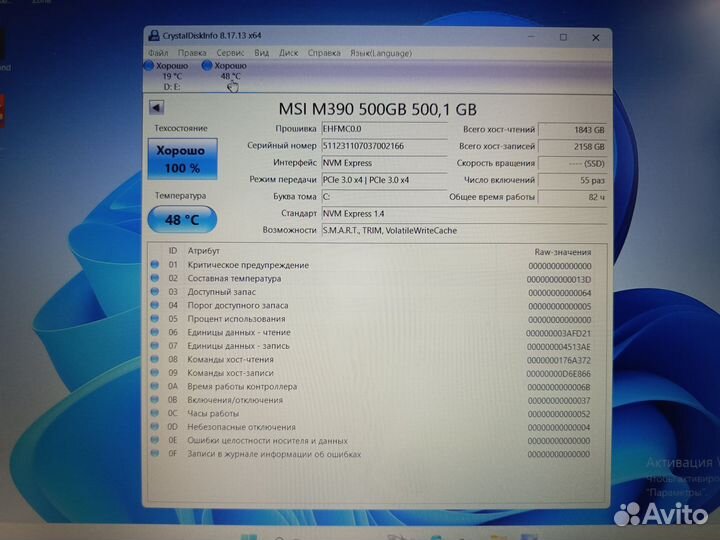Open the Вид menu
Screen dimensions: 720x540
[261, 53]
